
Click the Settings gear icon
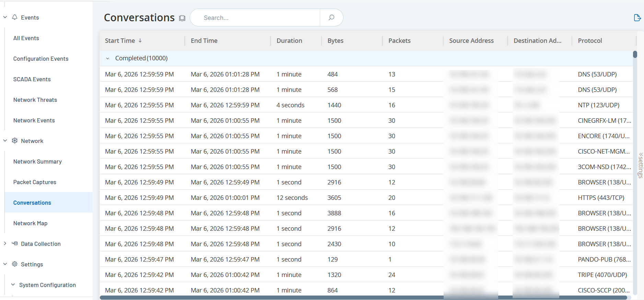(15, 264)
